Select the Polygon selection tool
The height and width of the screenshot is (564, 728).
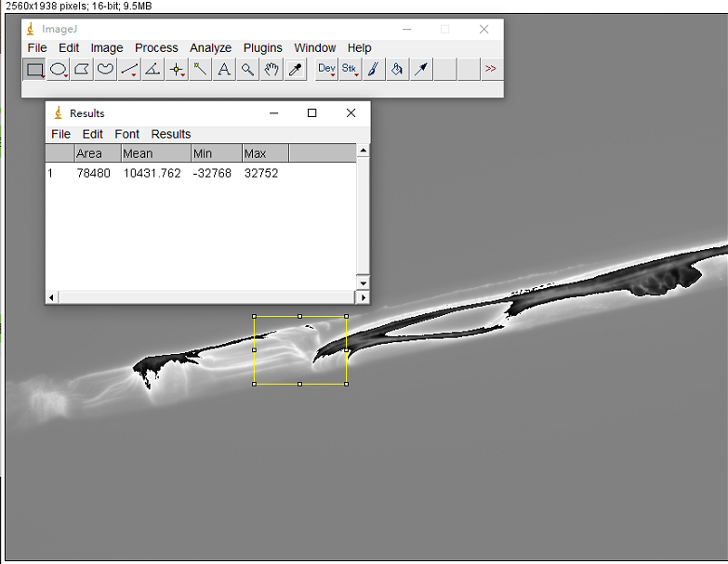coord(82,69)
